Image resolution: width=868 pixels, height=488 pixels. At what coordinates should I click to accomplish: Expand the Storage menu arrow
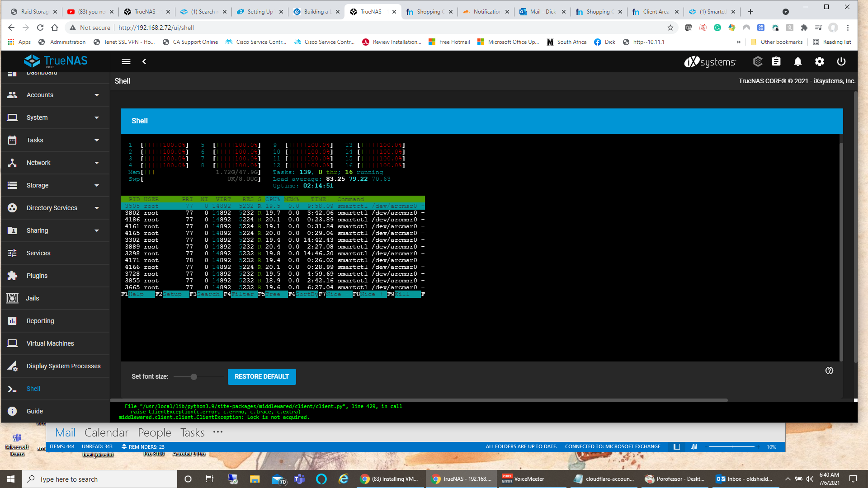[97, 185]
